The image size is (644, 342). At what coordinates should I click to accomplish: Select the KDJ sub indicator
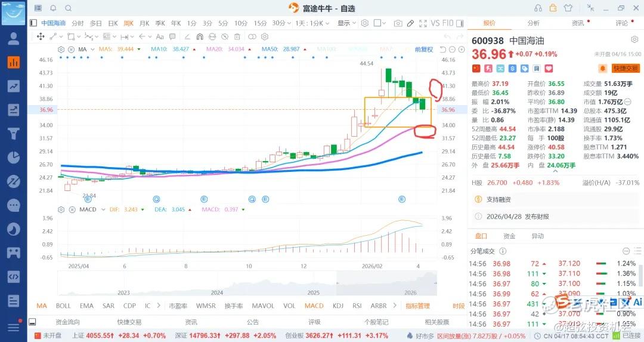(338, 306)
